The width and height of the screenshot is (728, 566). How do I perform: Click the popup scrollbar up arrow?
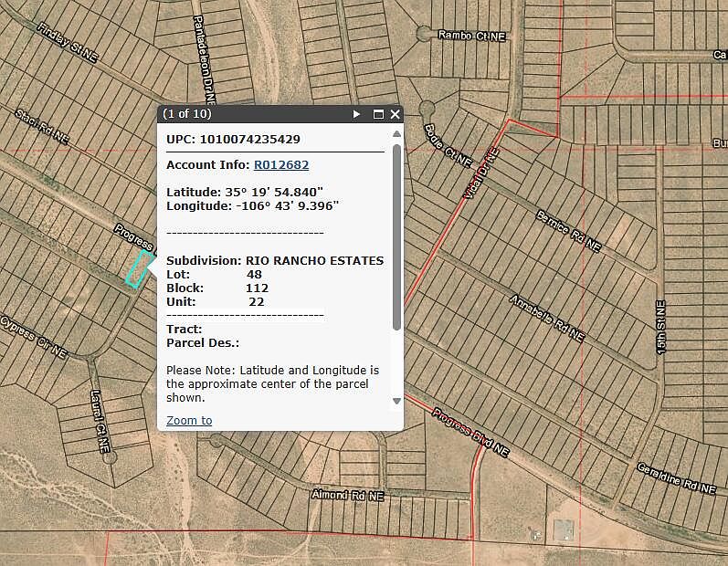(396, 133)
